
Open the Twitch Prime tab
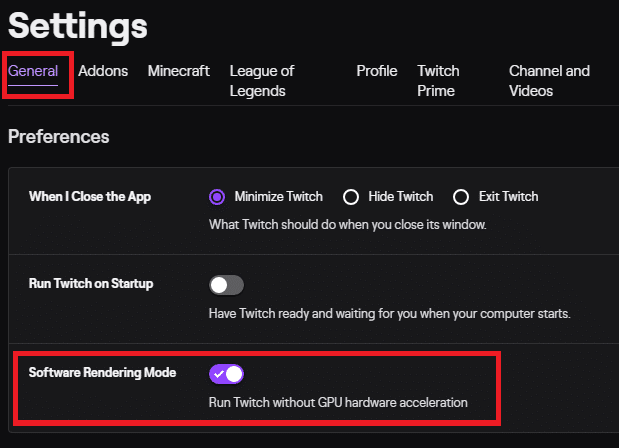point(438,81)
